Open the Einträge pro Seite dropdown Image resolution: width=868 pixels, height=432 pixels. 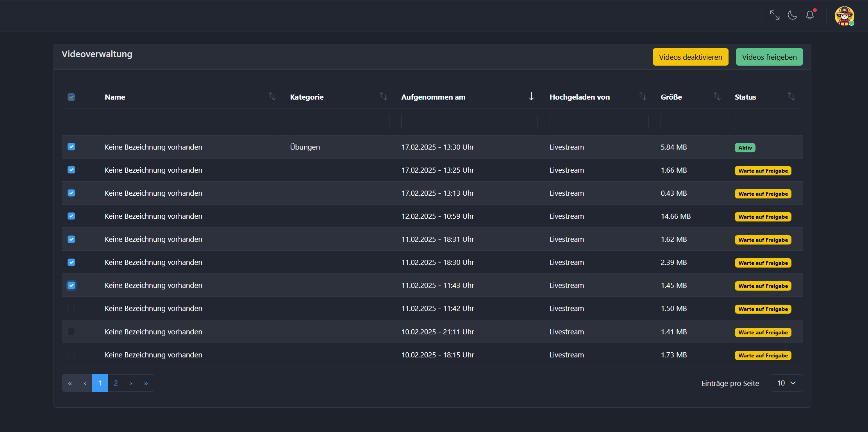click(786, 383)
